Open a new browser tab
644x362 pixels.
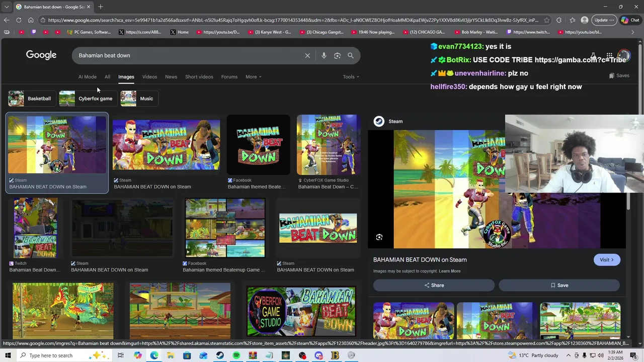click(101, 7)
